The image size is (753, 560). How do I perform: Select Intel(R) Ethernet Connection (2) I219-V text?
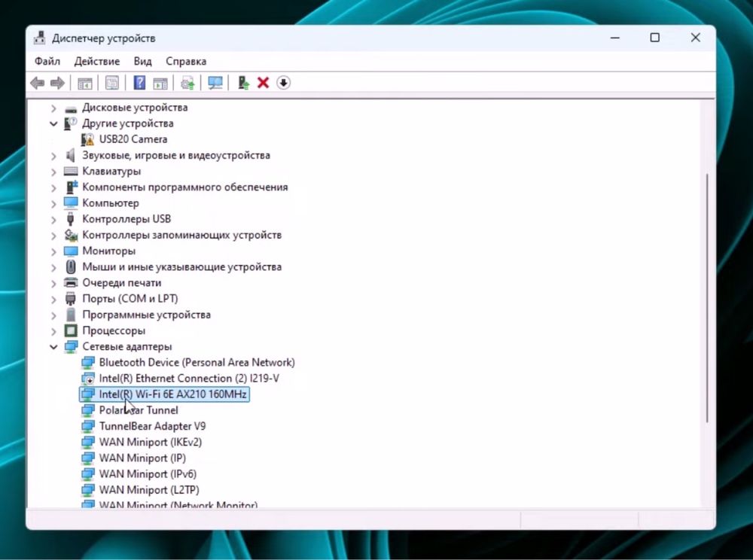[189, 378]
